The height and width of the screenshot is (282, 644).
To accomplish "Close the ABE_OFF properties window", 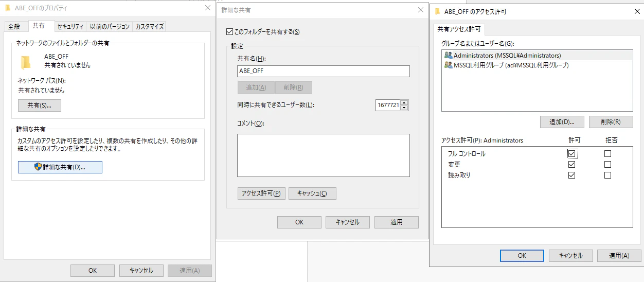I will click(208, 8).
